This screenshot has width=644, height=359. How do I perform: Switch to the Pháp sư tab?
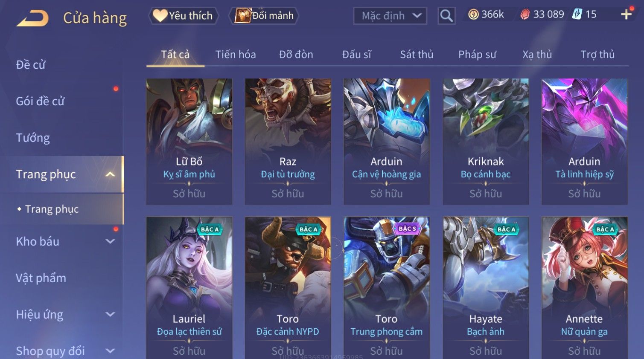tap(477, 55)
